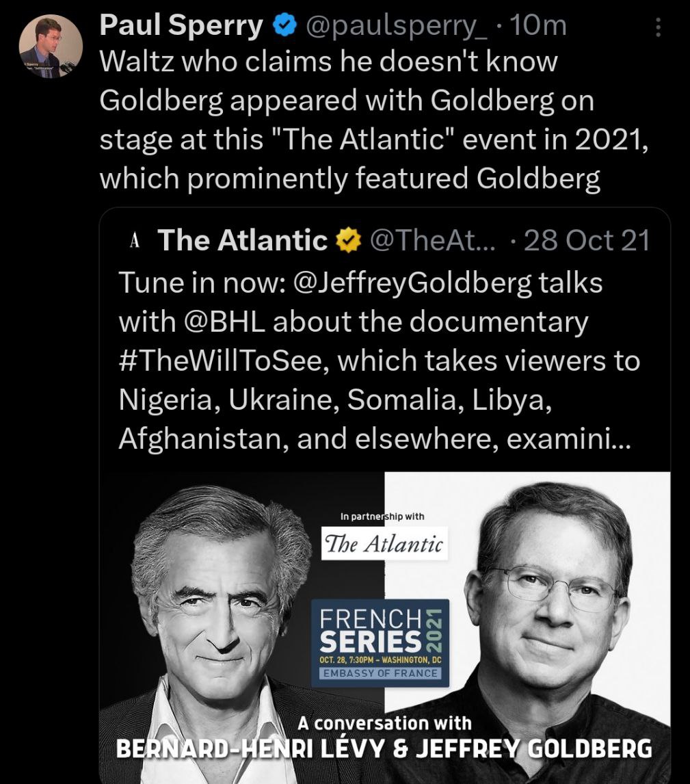This screenshot has height=784, width=690.
Task: Click the French Series 2021 badge
Action: (x=380, y=643)
